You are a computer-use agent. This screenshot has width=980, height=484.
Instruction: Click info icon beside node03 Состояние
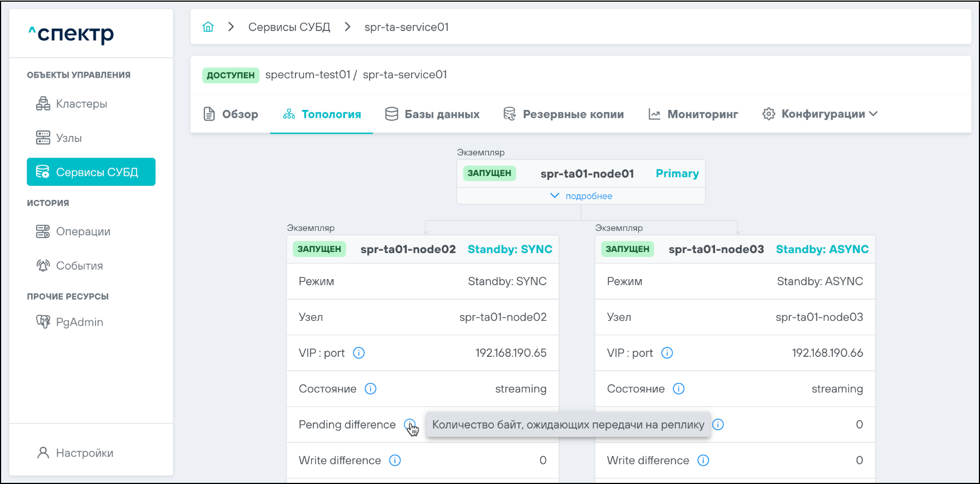[679, 389]
